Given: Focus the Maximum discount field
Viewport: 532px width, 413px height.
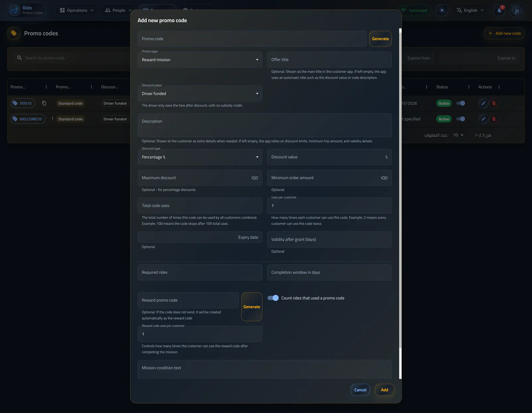Looking at the screenshot, I should (200, 178).
